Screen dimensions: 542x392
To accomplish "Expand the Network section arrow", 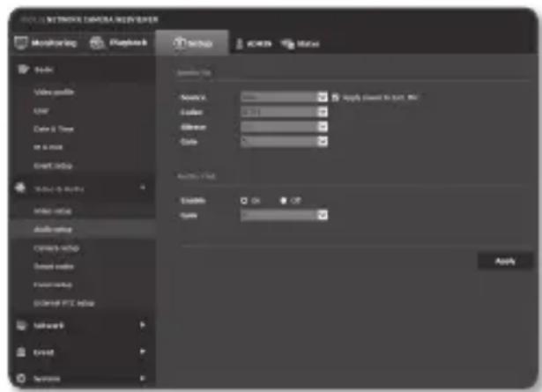I will (x=143, y=325).
